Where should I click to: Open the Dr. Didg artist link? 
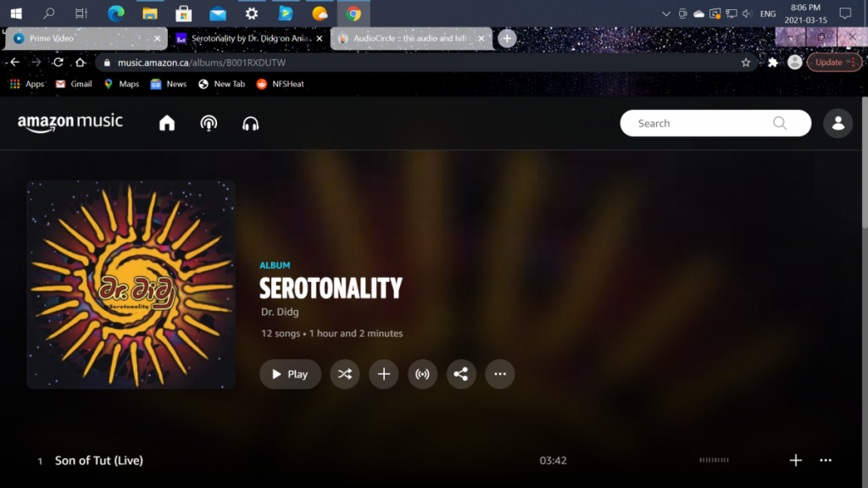280,312
